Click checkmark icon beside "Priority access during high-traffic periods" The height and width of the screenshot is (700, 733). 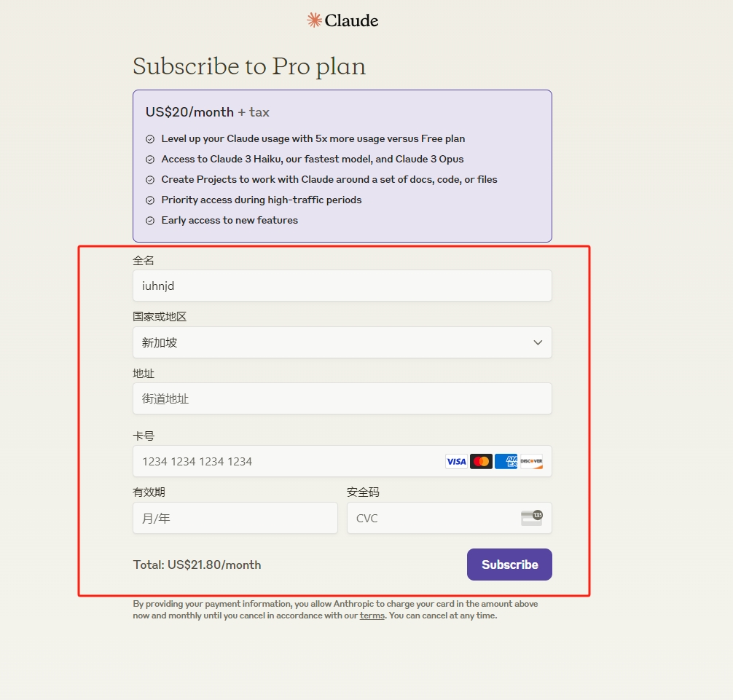[150, 200]
